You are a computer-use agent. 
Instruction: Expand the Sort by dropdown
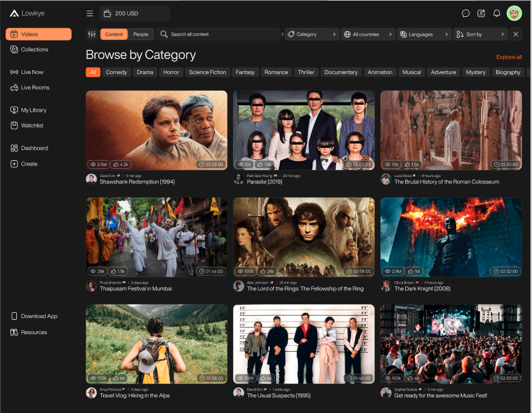point(480,34)
